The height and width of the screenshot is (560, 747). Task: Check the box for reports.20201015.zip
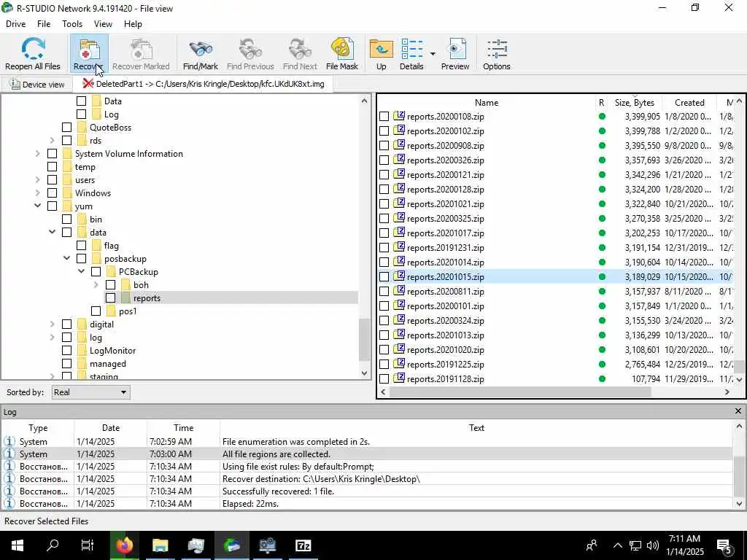coord(384,276)
